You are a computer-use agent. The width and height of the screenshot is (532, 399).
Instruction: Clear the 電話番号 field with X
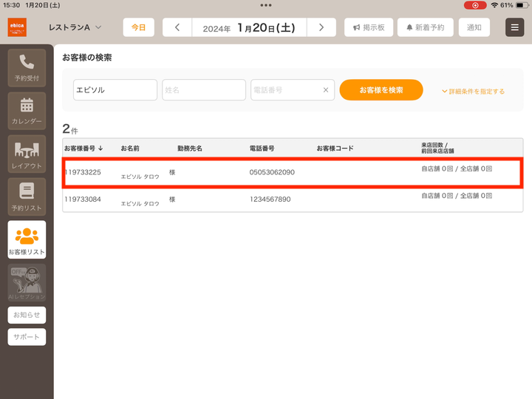(326, 90)
